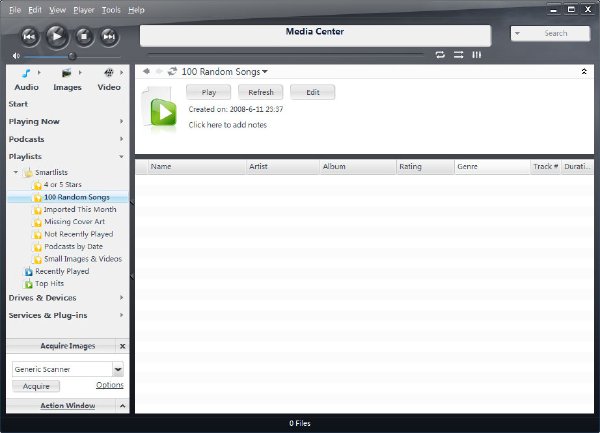600x433 pixels.
Task: Click the playback position seek bar
Action: 285,55
